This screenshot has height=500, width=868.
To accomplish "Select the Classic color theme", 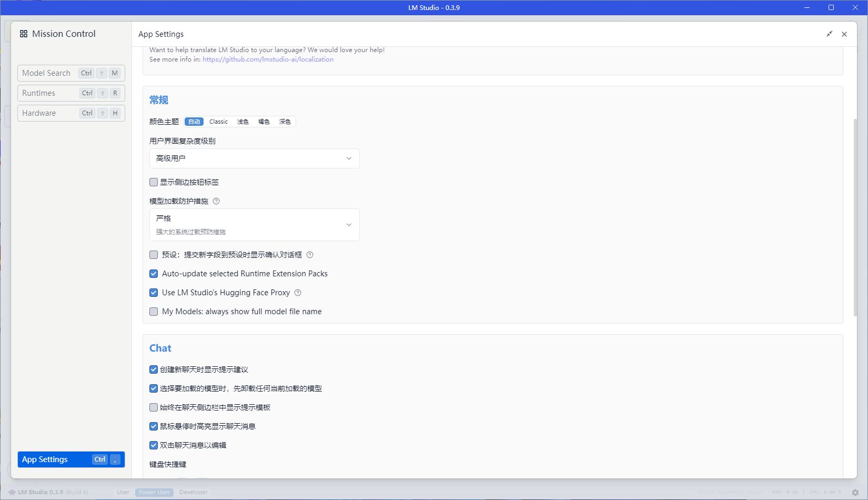I will click(x=218, y=122).
